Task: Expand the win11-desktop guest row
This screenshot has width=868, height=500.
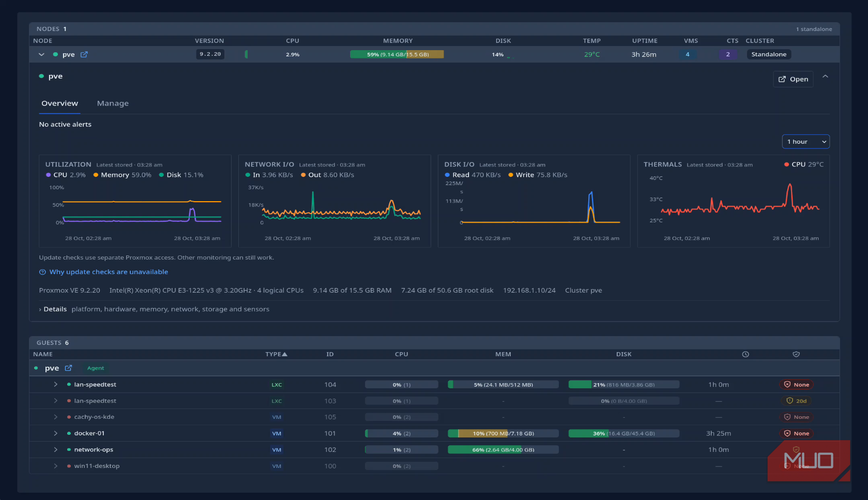Action: click(x=55, y=466)
